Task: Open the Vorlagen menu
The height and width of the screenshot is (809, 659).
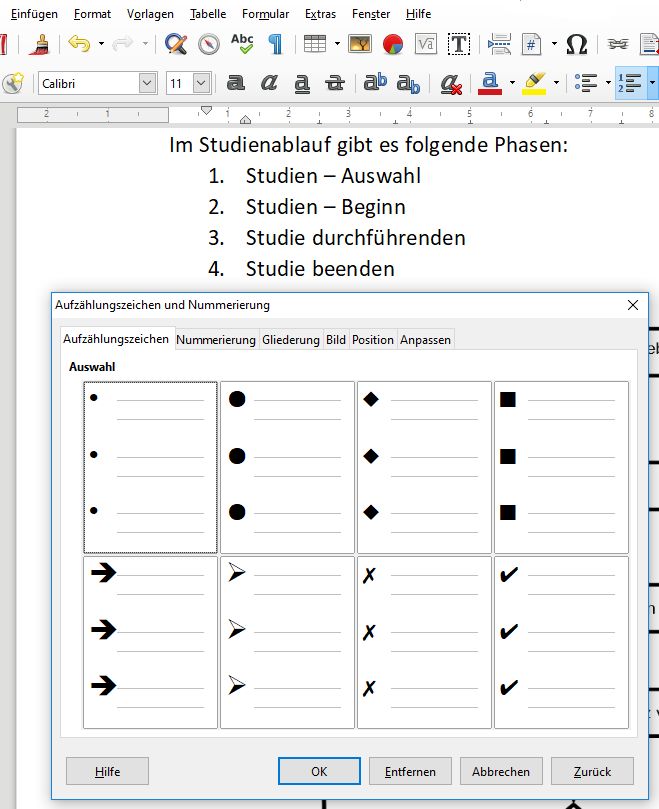Action: click(150, 14)
